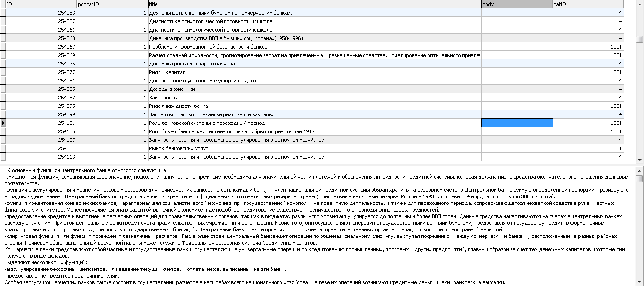The height and width of the screenshot is (286, 644).
Task: Click the current-row arrow marker beside 254101
Action: pos(3,123)
